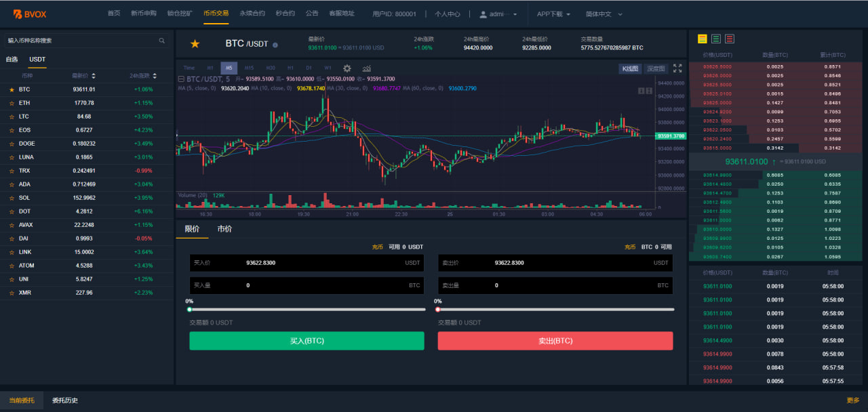Open 永续合约 in top navigation
Image resolution: width=868 pixels, height=412 pixels.
252,14
